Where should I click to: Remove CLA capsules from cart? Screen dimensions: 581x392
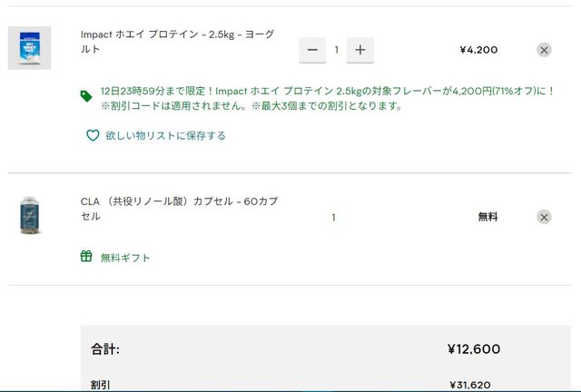pyautogui.click(x=544, y=217)
